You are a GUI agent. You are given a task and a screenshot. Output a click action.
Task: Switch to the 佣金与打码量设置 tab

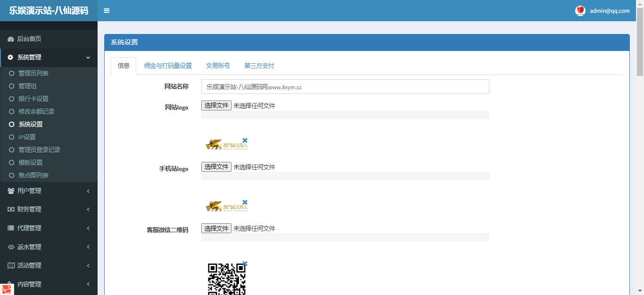(168, 66)
